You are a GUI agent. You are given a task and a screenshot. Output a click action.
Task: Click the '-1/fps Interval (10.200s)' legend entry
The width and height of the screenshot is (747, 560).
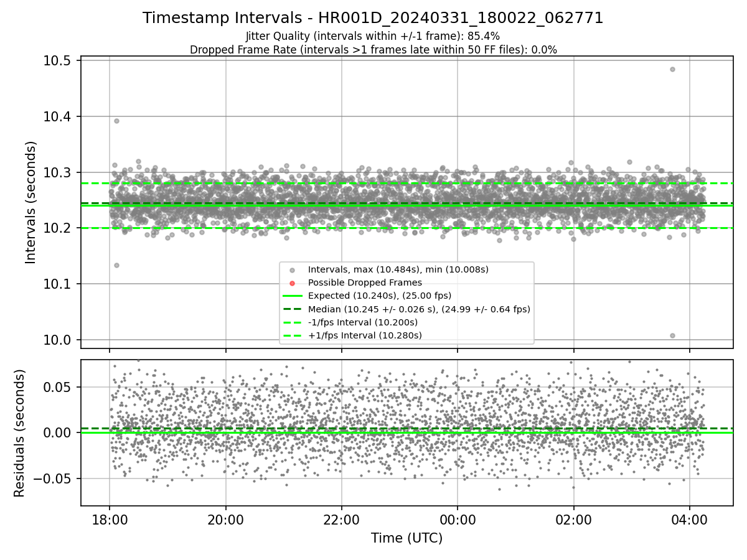click(x=362, y=322)
